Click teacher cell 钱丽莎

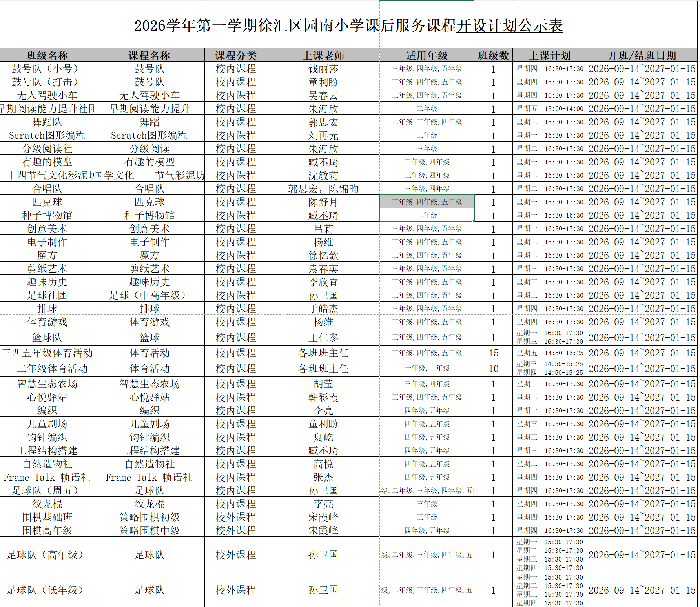pos(323,69)
